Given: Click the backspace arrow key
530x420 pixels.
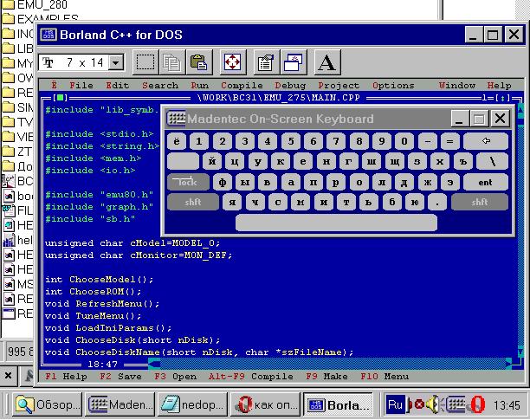Looking at the screenshot, I should click(x=486, y=141).
